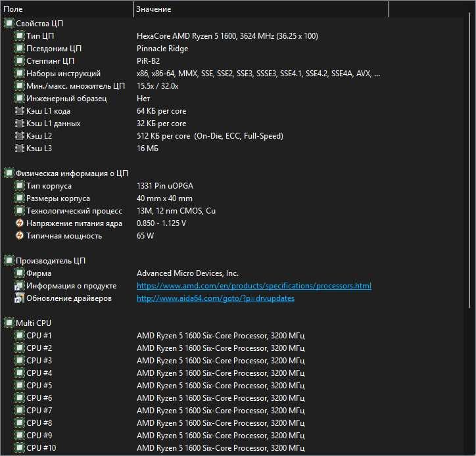Click the 32 КБ per core value
The width and height of the screenshot is (476, 456).
pyautogui.click(x=162, y=123)
